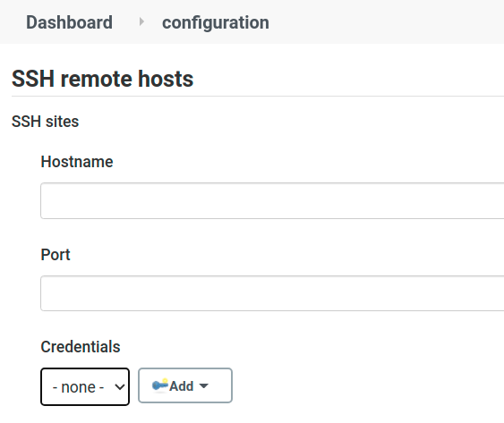Expand the caret arrow beside Add
Screen dimensions: 504x423
[204, 385]
